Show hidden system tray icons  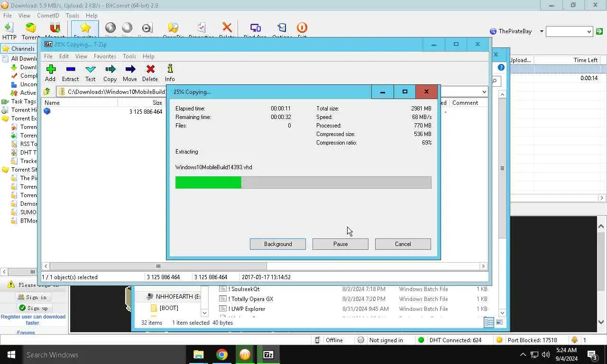click(523, 355)
